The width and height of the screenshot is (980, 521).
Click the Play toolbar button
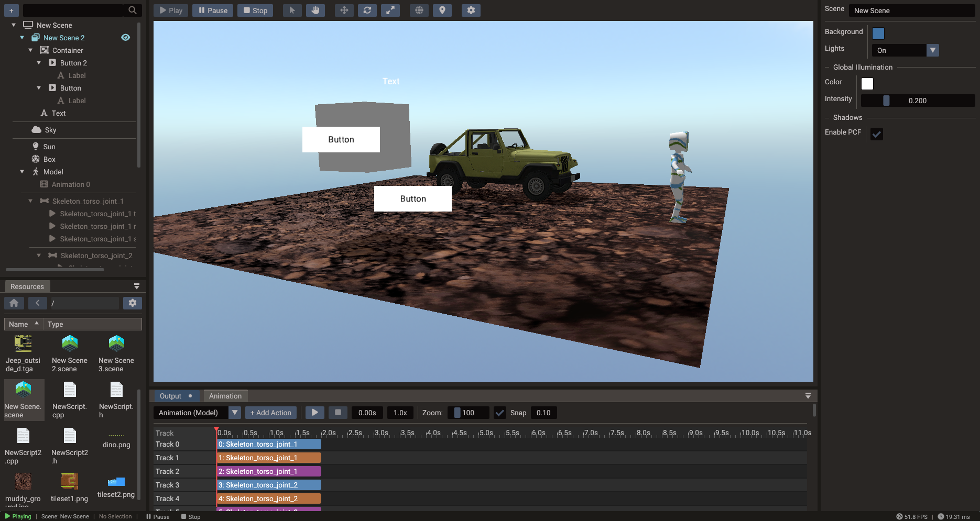[171, 10]
